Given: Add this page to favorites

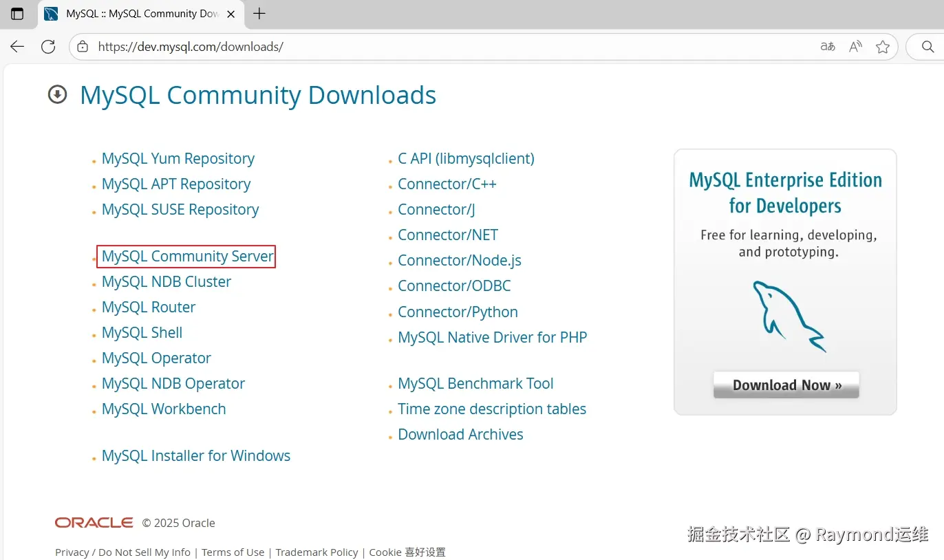Looking at the screenshot, I should click(x=883, y=47).
